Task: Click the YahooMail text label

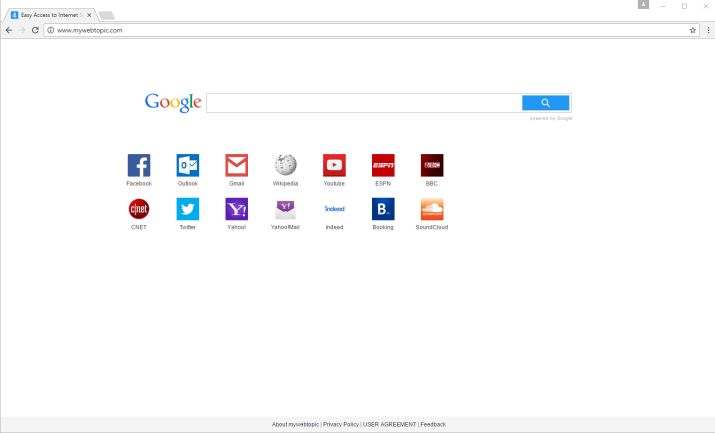Action: [x=285, y=227]
